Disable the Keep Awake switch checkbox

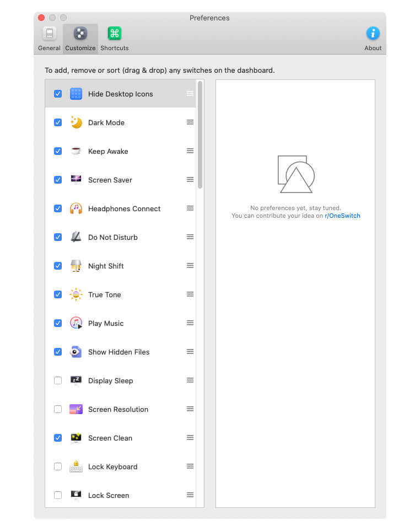58,151
